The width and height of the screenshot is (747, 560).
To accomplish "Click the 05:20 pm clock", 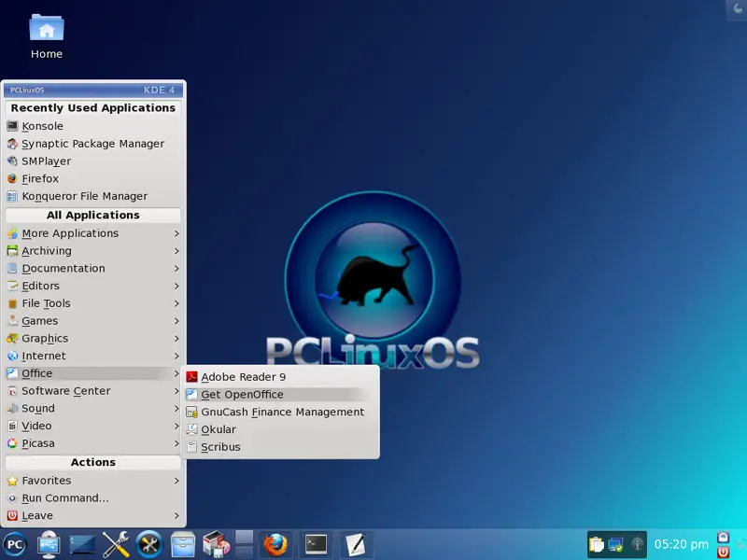I will pos(682,544).
